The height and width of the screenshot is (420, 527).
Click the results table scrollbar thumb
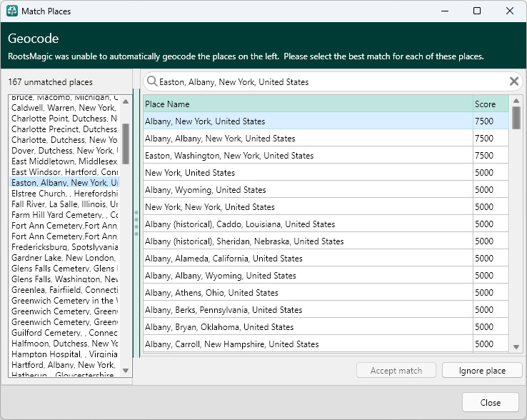pos(516,118)
